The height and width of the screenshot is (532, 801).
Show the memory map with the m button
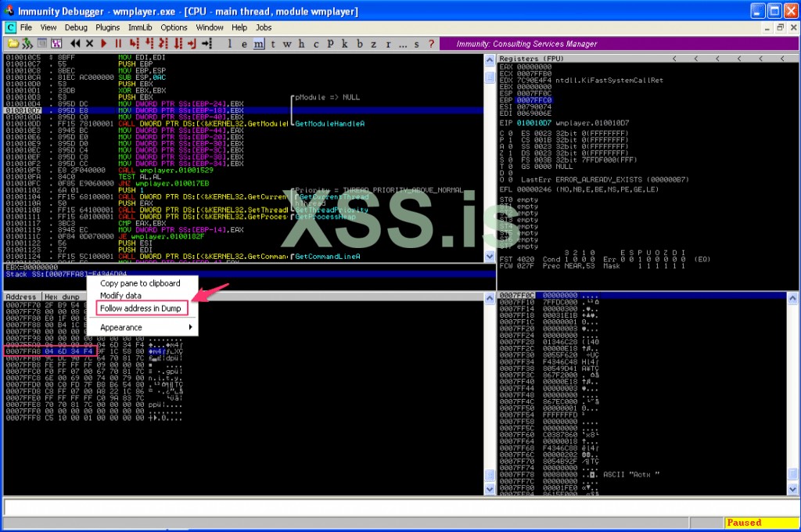tap(259, 44)
